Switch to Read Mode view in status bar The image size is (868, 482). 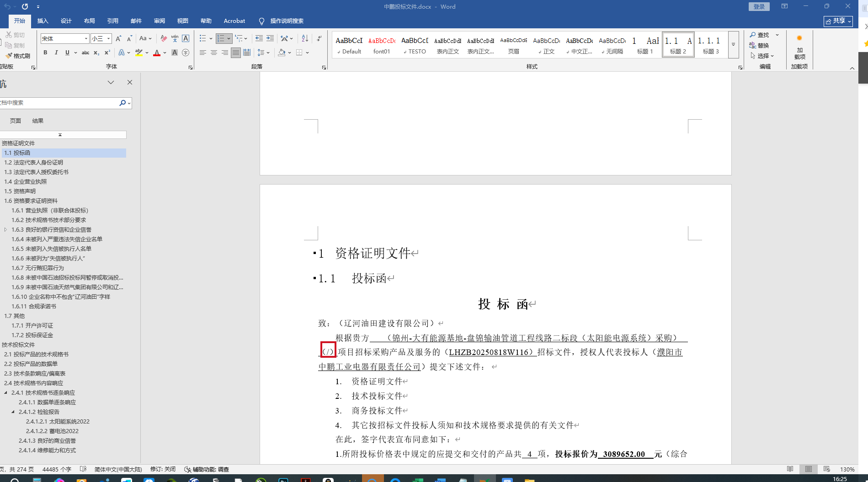coord(790,469)
